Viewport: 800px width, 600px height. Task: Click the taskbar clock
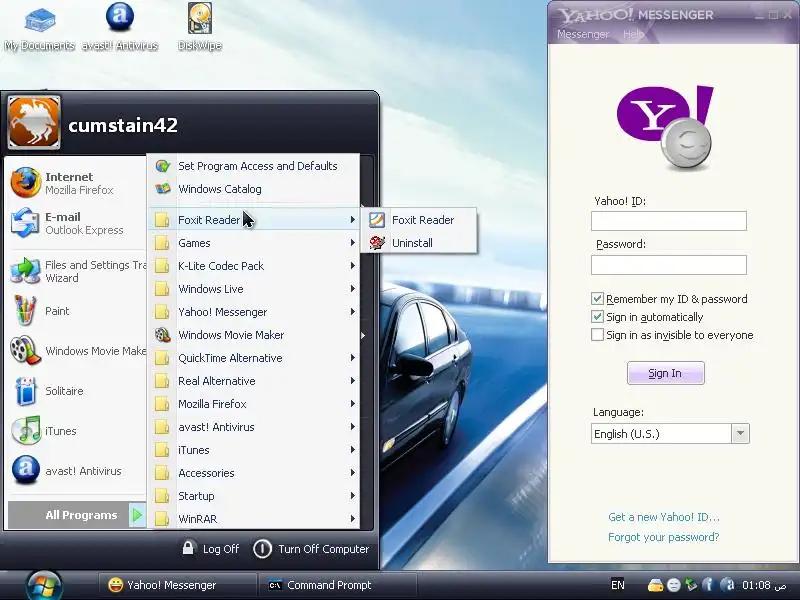click(764, 585)
